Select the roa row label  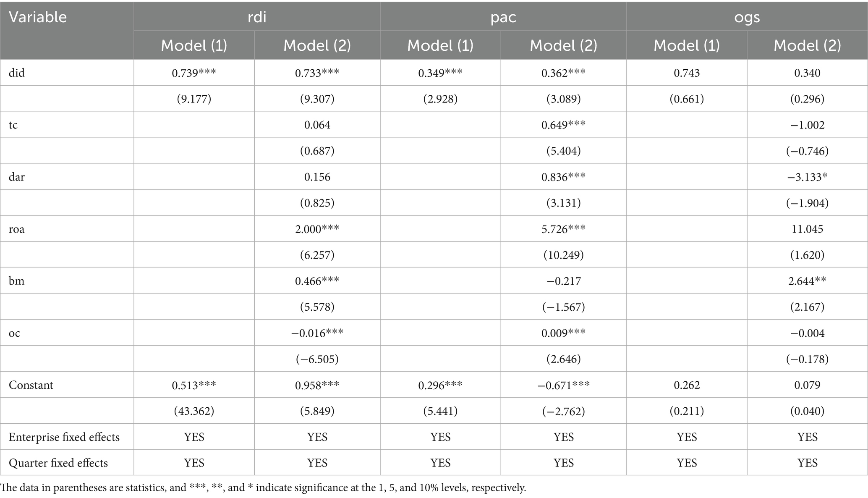click(17, 229)
